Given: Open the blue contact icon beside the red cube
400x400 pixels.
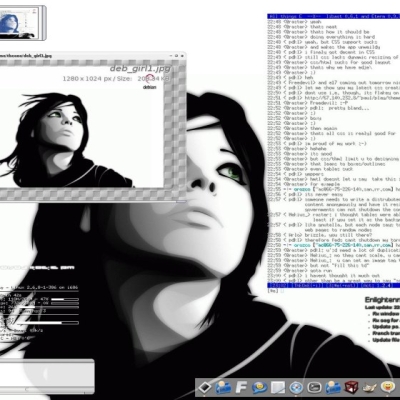Looking at the screenshot, I should point(332,387).
